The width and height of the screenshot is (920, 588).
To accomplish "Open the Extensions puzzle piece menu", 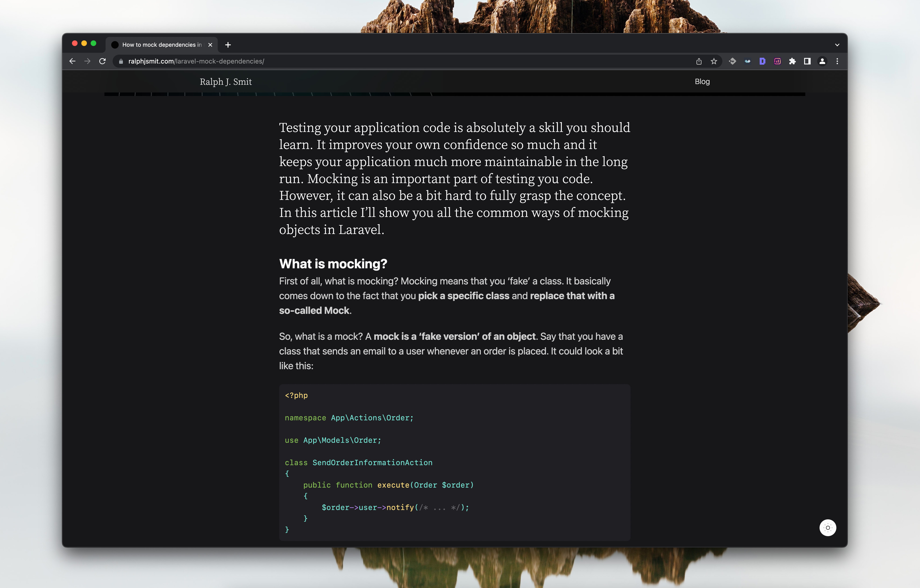I will pyautogui.click(x=792, y=61).
